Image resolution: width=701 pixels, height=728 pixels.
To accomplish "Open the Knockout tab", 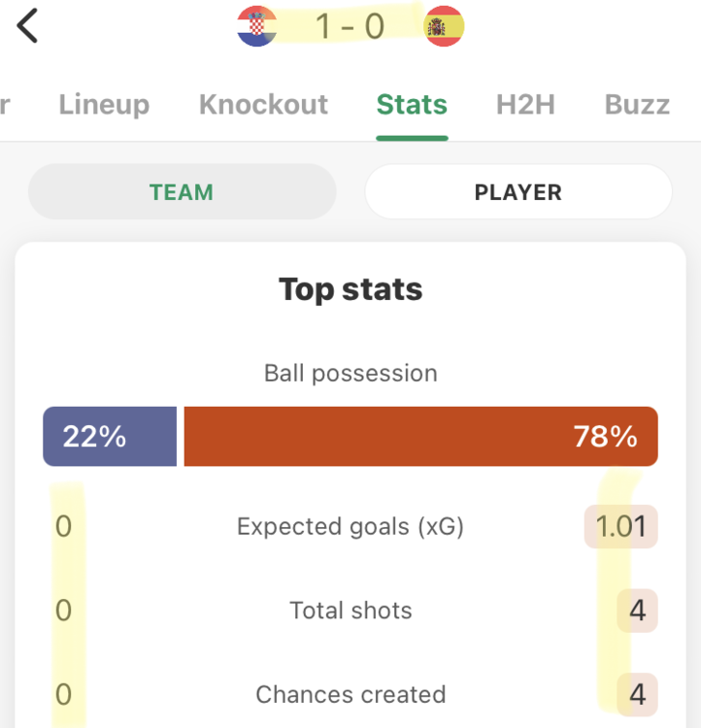I will pyautogui.click(x=263, y=105).
